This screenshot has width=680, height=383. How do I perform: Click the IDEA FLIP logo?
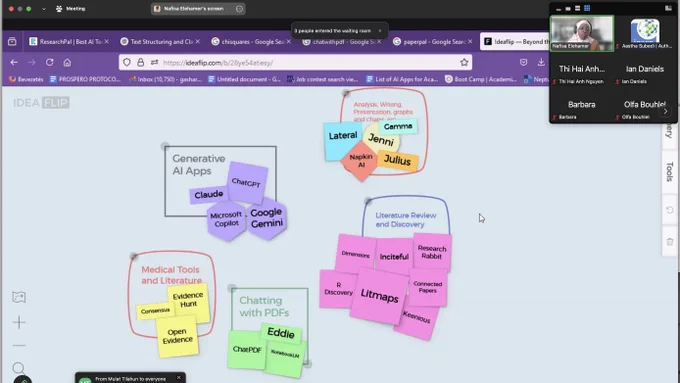[41, 103]
